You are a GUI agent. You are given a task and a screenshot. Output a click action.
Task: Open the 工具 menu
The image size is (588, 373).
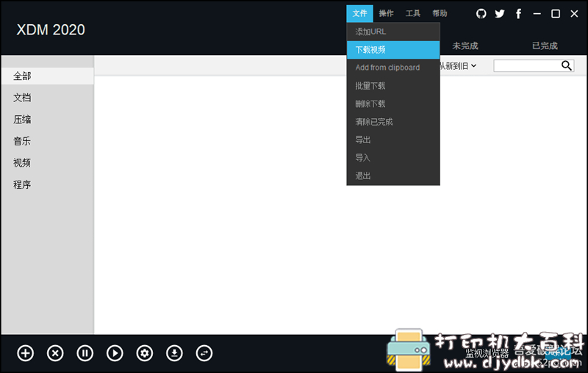pyautogui.click(x=413, y=13)
